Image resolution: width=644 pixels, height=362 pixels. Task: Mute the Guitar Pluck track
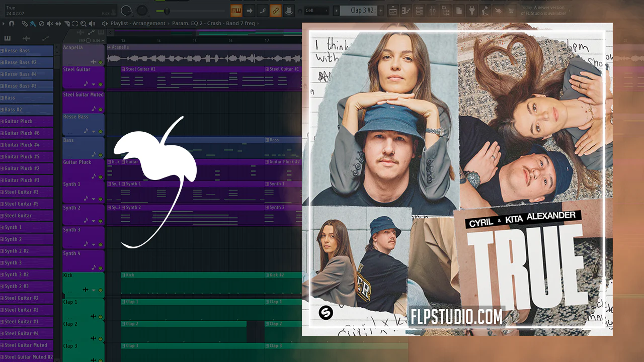coord(101,177)
